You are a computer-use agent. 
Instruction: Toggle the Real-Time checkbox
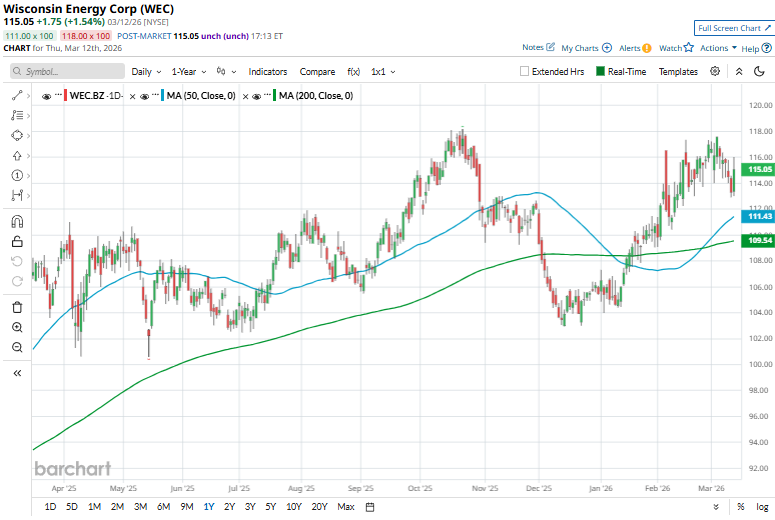pyautogui.click(x=600, y=72)
